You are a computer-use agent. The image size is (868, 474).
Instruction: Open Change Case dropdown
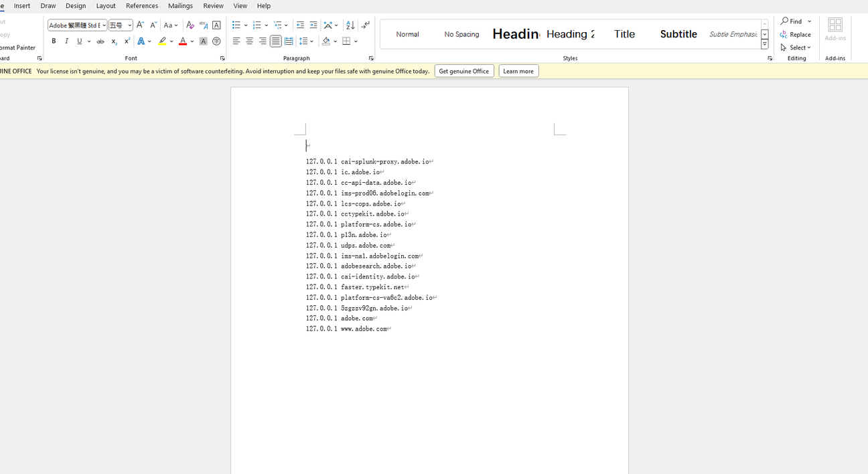171,25
